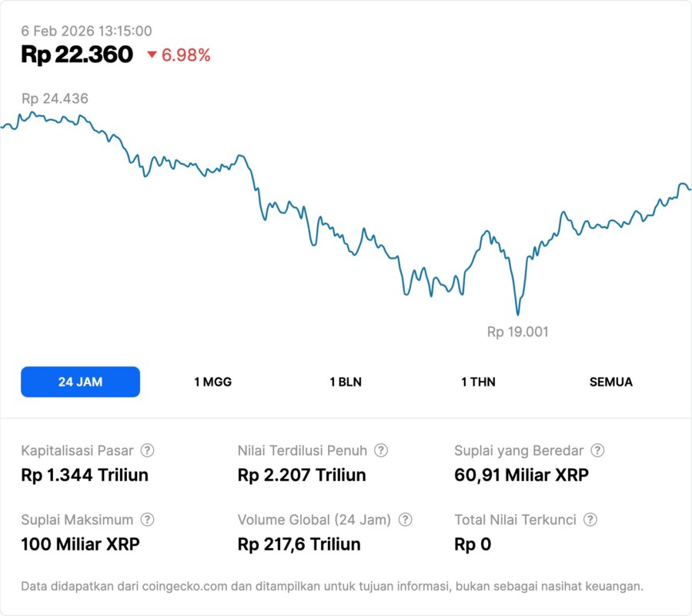The width and height of the screenshot is (692, 616).
Task: Select SEMUA to view all-time chart
Action: coord(611,382)
